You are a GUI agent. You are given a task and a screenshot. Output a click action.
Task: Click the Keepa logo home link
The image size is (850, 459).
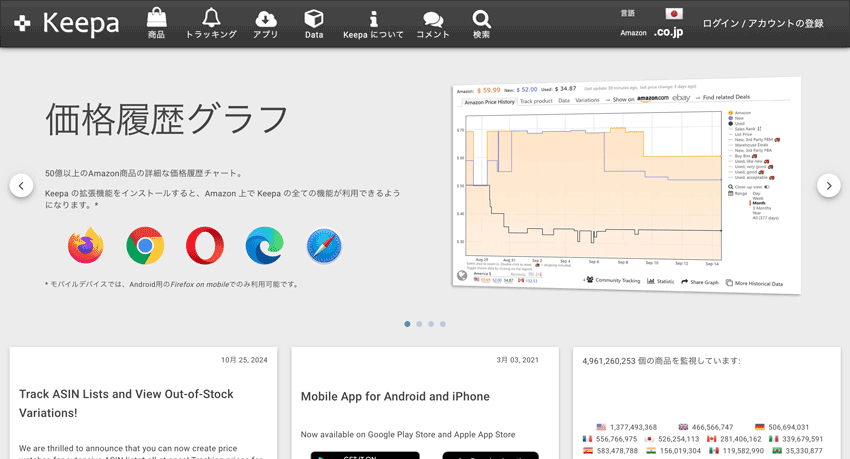click(x=66, y=23)
